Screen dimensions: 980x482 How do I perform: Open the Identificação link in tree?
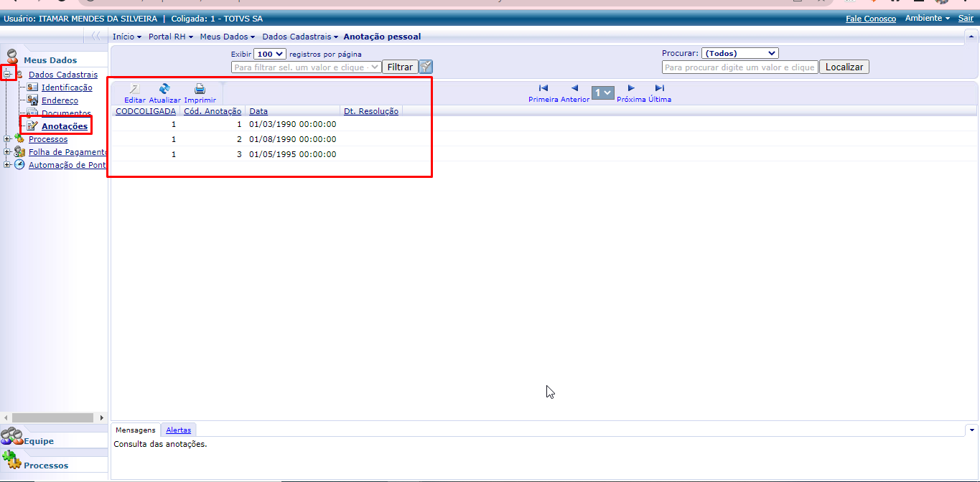[67, 88]
